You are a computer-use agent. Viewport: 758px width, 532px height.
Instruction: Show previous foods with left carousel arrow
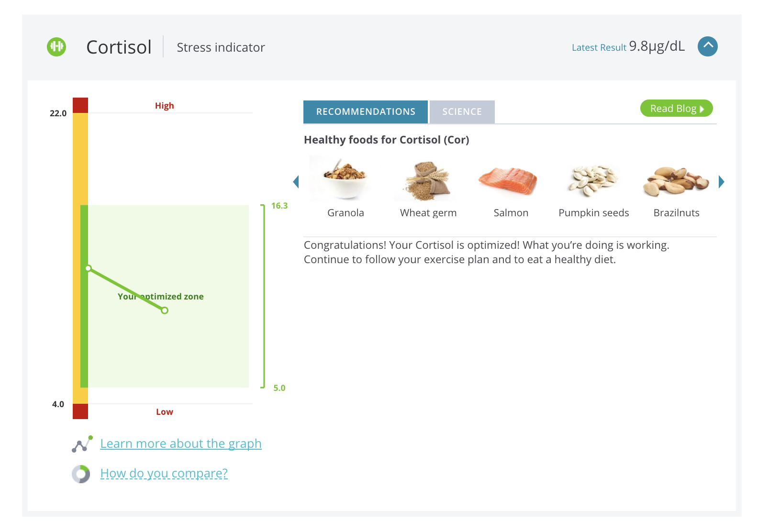tap(296, 182)
